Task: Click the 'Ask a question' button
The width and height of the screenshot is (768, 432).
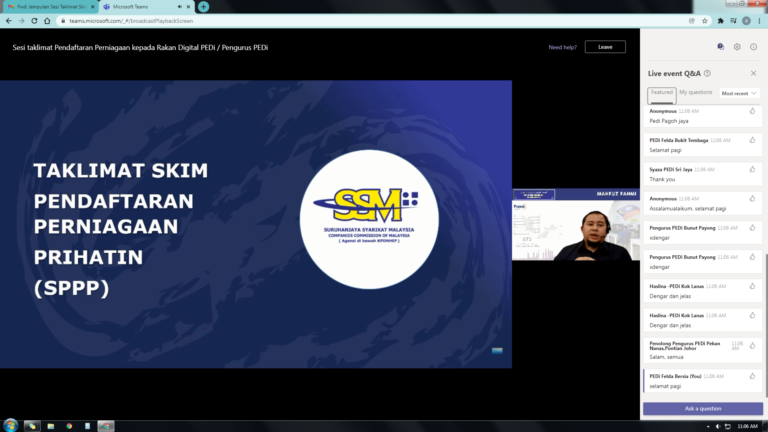Action: point(702,408)
